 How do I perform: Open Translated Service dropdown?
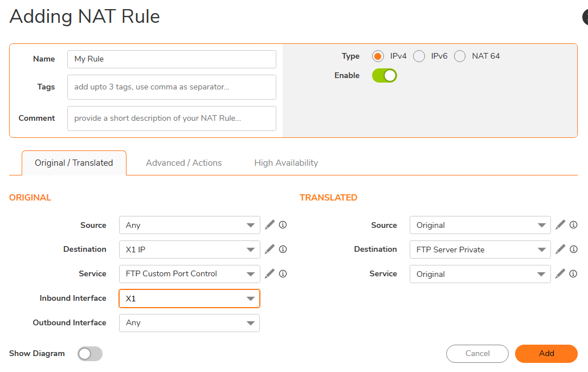point(480,274)
